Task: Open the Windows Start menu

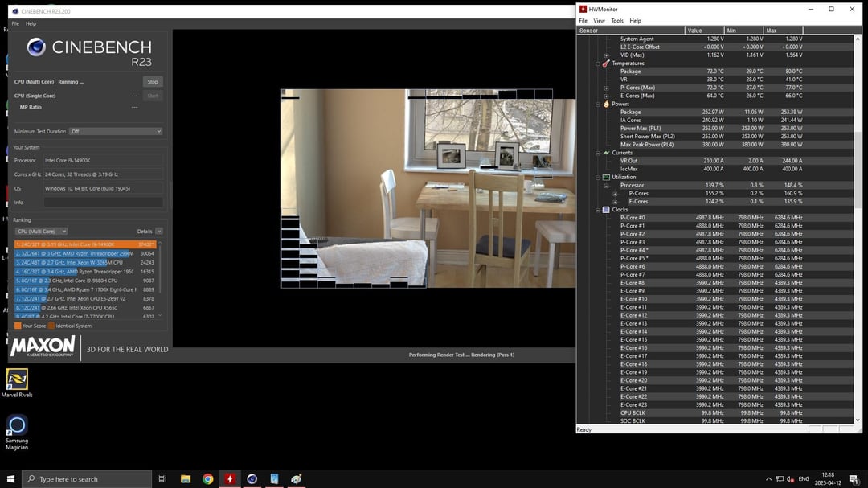Action: (10, 479)
